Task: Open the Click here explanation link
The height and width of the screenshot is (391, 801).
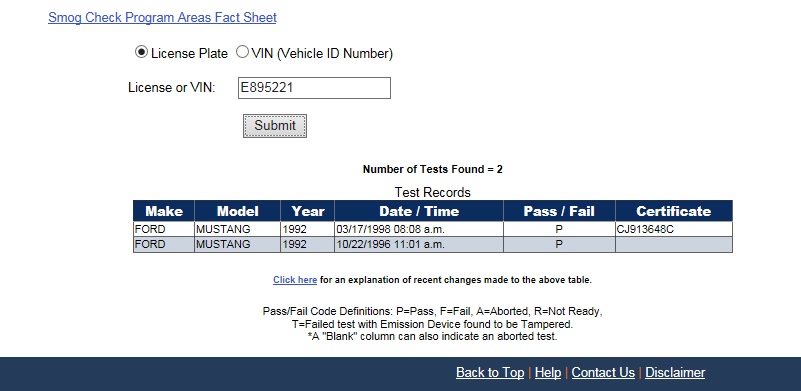Action: tap(295, 280)
